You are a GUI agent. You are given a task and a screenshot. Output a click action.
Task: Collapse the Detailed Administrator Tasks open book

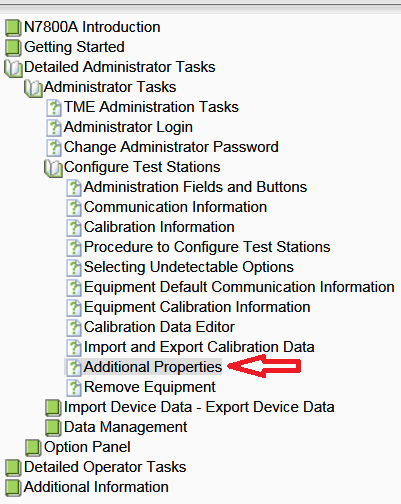click(13, 68)
